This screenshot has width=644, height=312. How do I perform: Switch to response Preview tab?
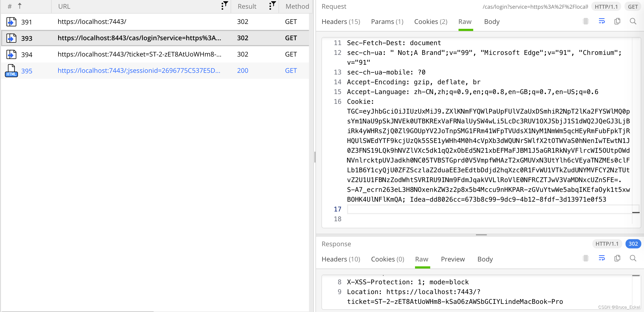453,259
